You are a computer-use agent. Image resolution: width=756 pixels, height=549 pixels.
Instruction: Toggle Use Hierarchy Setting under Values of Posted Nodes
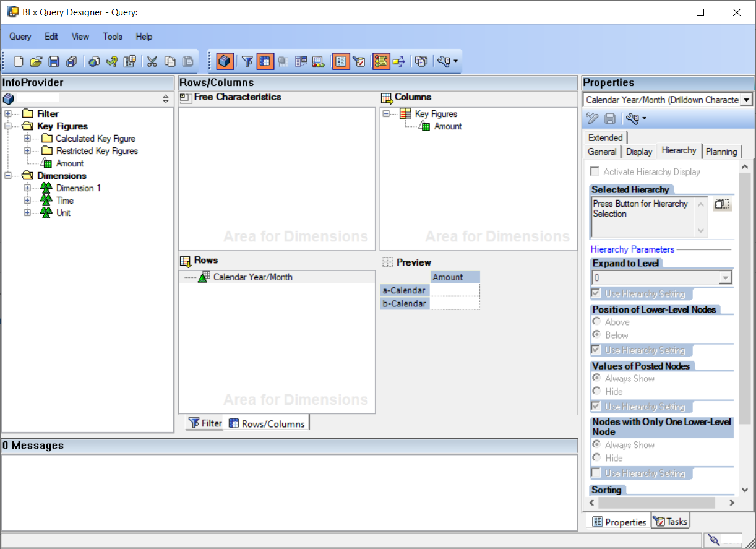(x=596, y=406)
